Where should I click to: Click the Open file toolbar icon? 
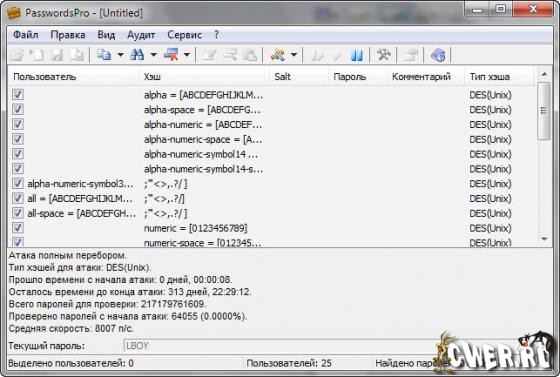17,55
